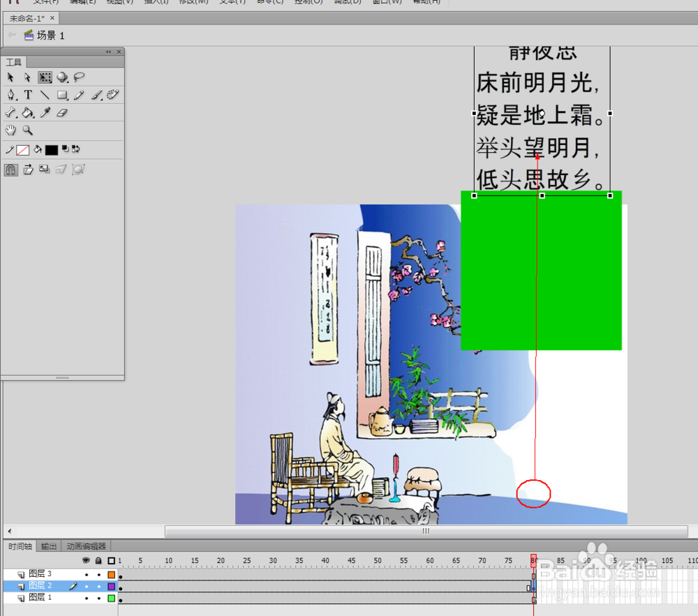The height and width of the screenshot is (616, 698).
Task: Click Show All Layers as Outlines icon
Action: pos(111,561)
